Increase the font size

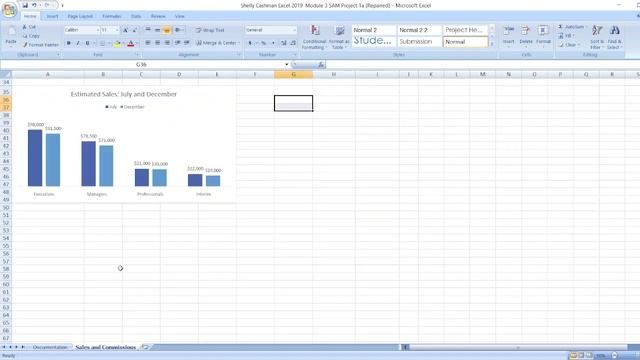tap(125, 30)
